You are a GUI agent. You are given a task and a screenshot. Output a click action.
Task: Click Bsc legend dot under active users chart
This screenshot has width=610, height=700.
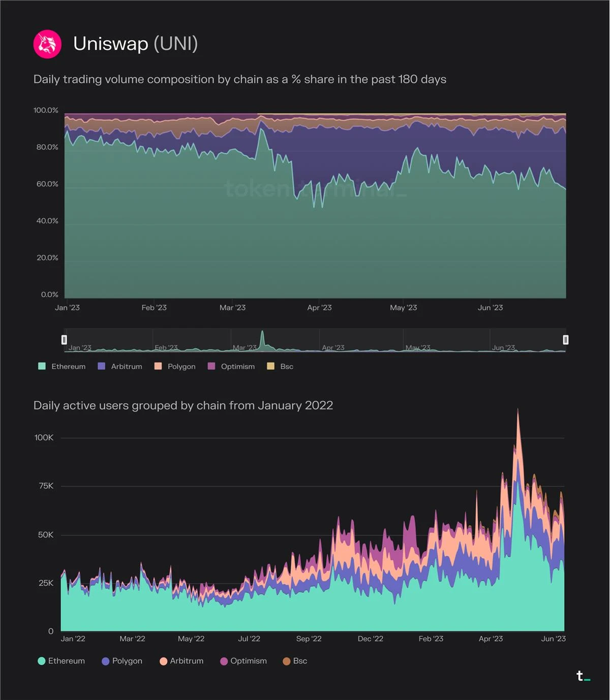tap(287, 661)
